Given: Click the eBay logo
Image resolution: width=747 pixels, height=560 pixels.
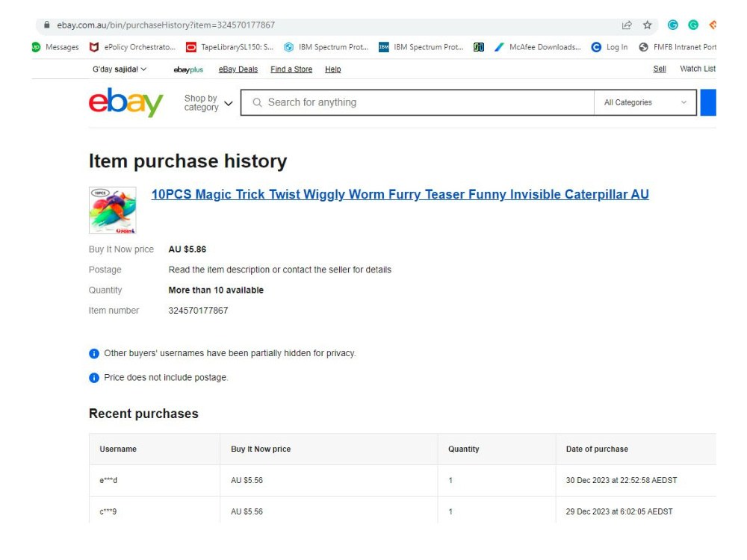Looking at the screenshot, I should [x=125, y=102].
